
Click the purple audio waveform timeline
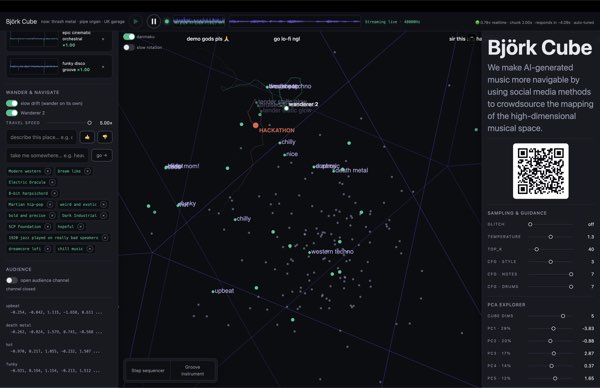[x=294, y=22]
